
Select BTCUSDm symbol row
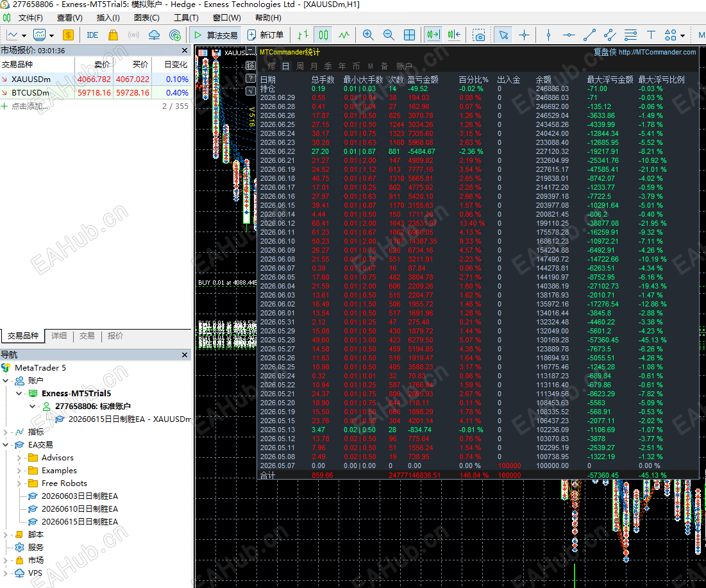click(96, 93)
